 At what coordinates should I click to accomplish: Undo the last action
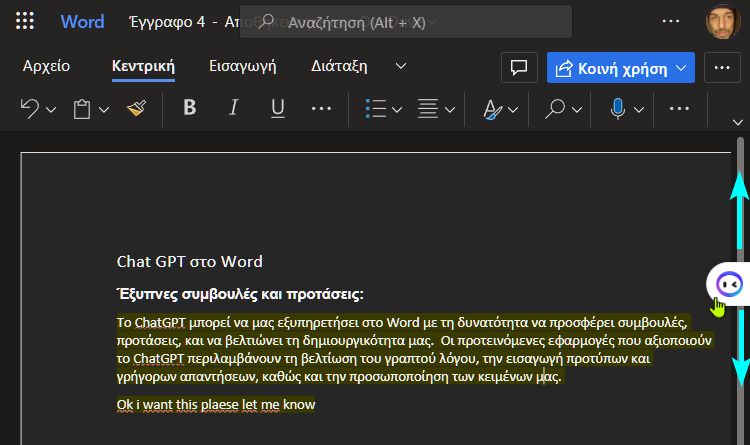pyautogui.click(x=30, y=109)
